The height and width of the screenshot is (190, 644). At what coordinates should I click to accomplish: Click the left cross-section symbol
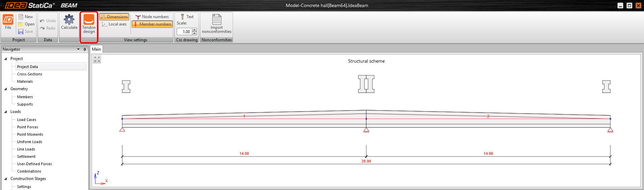(126, 86)
